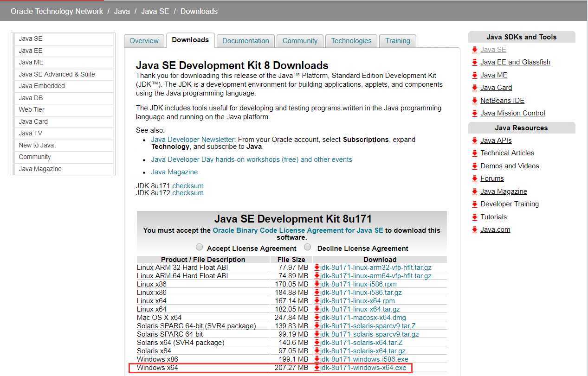Click the red arrow icon beside Tutorials
This screenshot has height=376, width=588.
474,217
